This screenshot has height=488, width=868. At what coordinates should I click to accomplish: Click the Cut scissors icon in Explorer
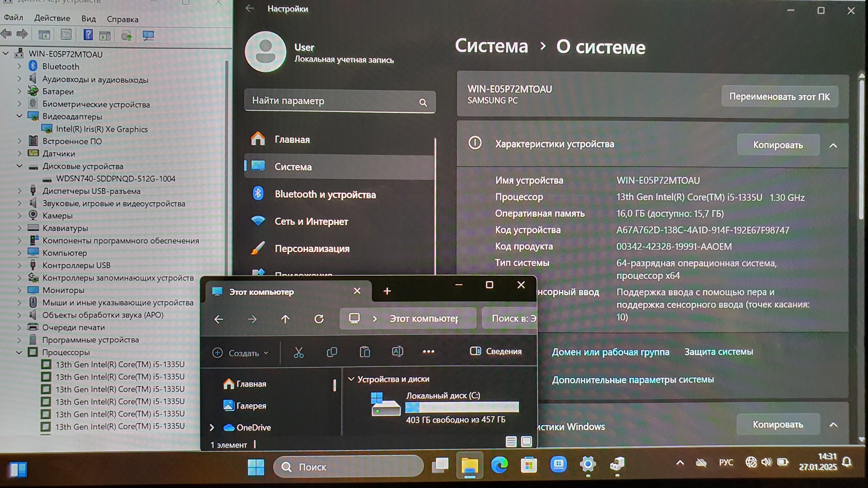299,352
